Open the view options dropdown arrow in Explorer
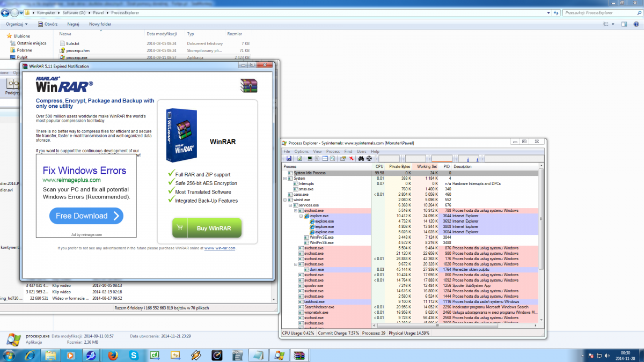644x362 pixels. click(613, 24)
